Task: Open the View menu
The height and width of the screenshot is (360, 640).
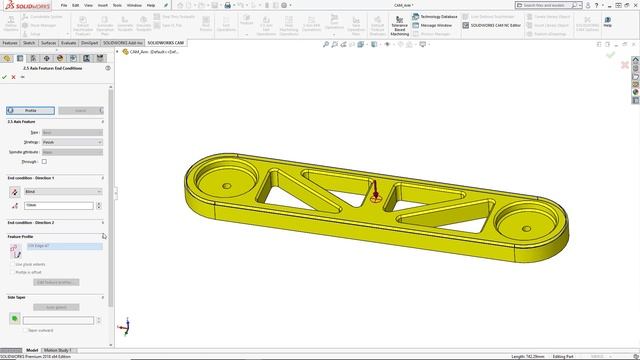Action: coord(88,5)
